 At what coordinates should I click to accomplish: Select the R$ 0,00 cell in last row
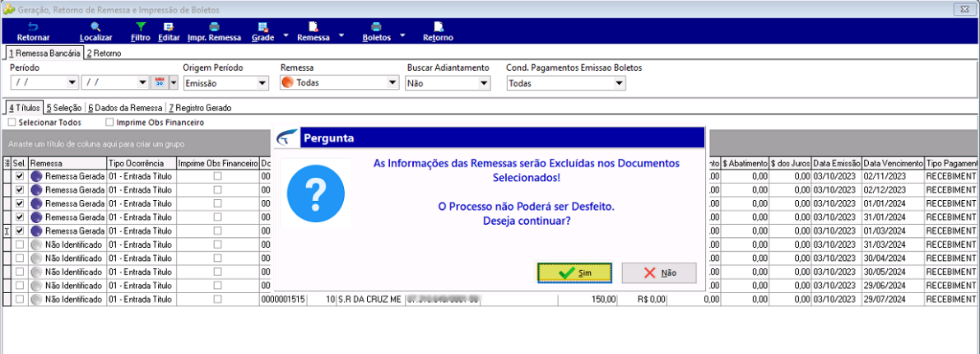click(642, 300)
